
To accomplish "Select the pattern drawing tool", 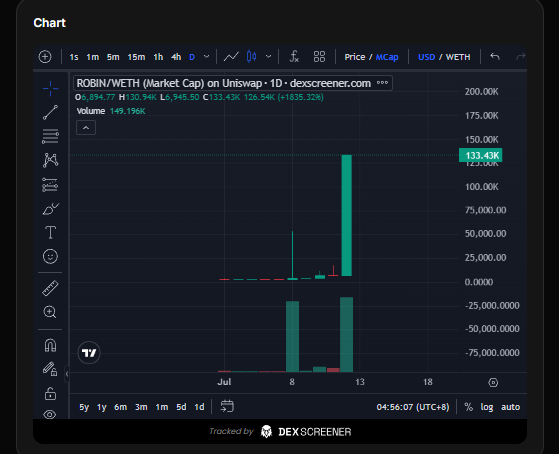I will [x=50, y=160].
